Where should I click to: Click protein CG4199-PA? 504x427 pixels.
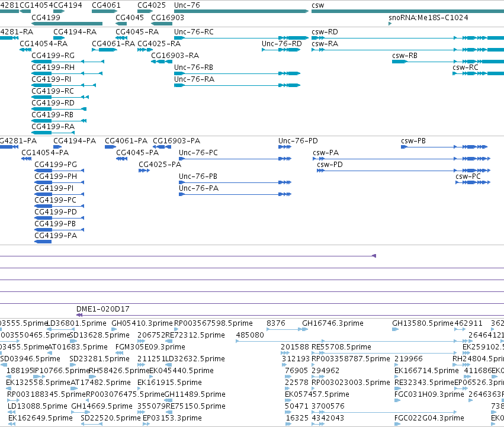56,236
